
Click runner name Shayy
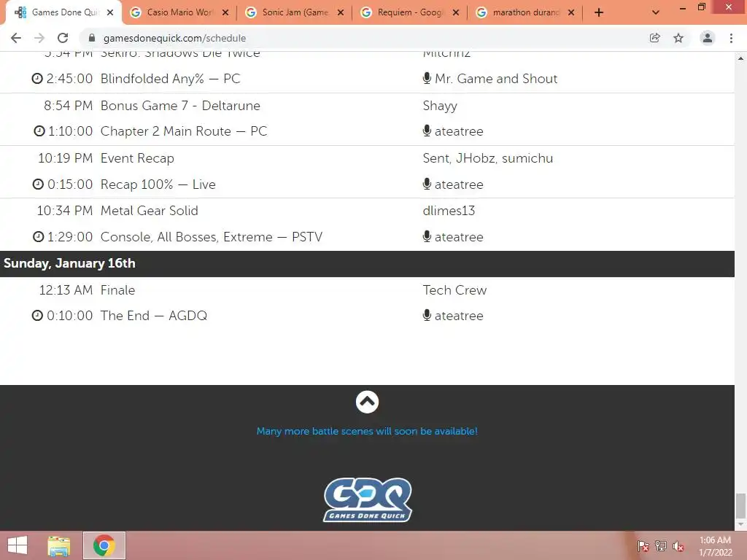click(x=440, y=106)
